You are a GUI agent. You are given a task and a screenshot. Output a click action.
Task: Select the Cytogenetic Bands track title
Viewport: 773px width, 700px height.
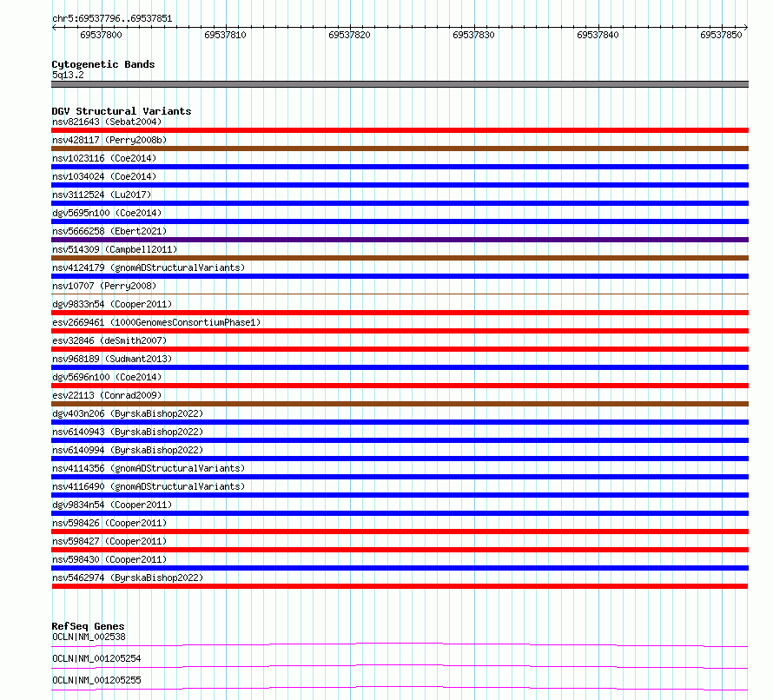pyautogui.click(x=103, y=64)
